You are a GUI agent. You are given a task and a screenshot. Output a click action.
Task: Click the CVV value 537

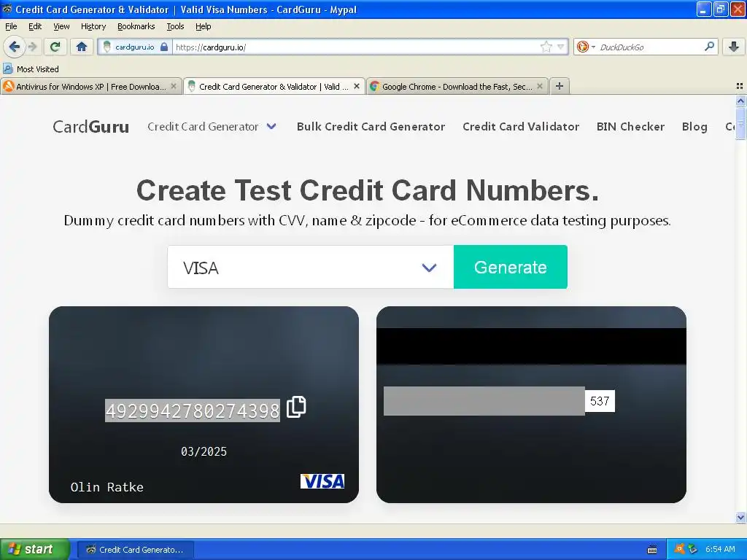(600, 401)
